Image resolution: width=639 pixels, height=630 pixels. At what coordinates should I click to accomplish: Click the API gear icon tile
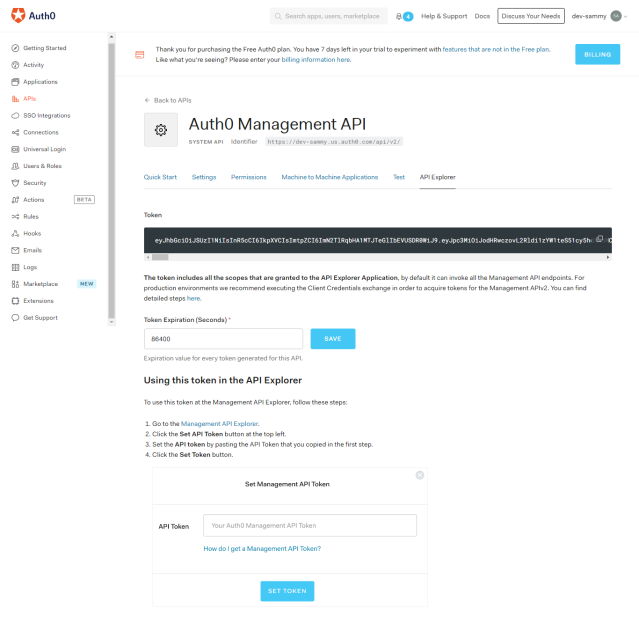[x=161, y=130]
